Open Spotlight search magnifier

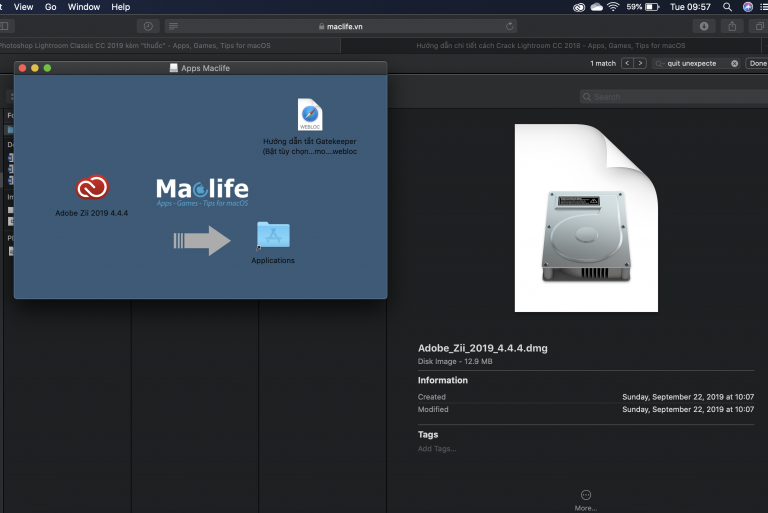click(727, 7)
